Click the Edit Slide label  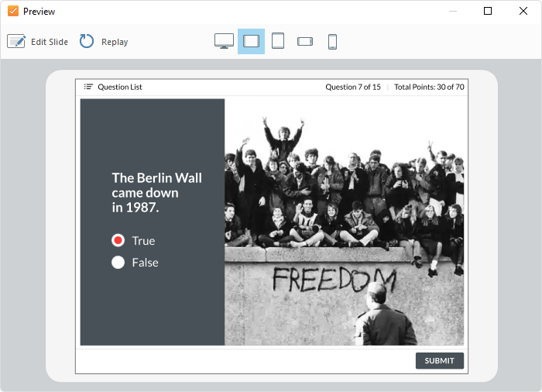coord(50,42)
